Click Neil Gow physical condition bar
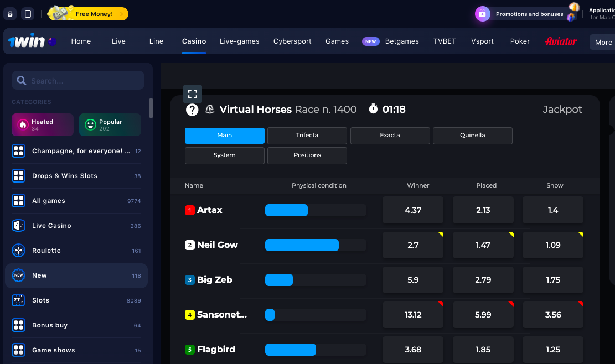Image resolution: width=615 pixels, height=364 pixels. pos(316,245)
